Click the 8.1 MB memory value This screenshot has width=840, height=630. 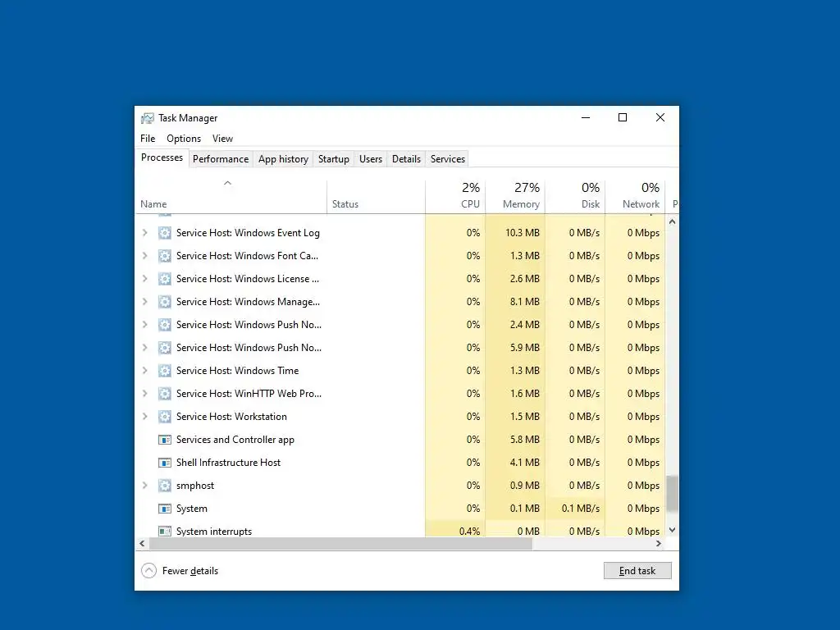click(x=525, y=302)
